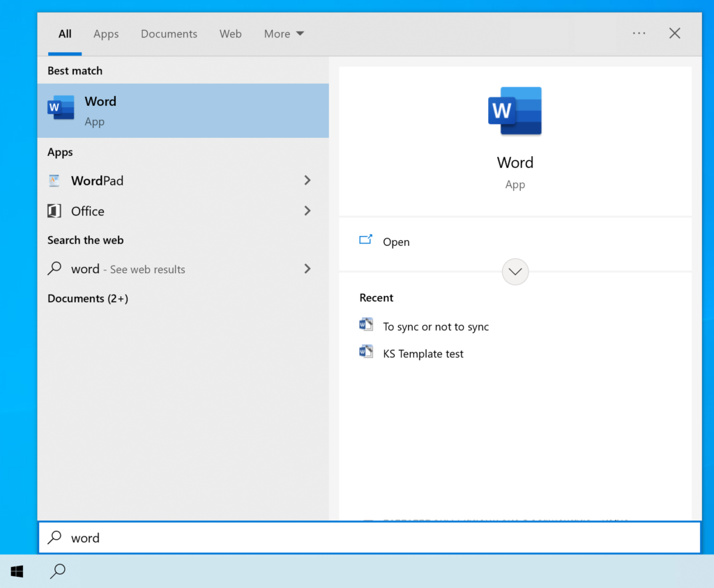Expand the word web results arrow

tap(307, 269)
